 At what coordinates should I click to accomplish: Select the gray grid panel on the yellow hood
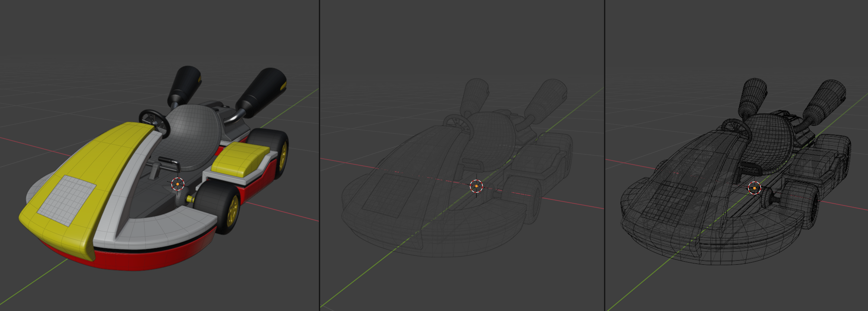pos(67,200)
